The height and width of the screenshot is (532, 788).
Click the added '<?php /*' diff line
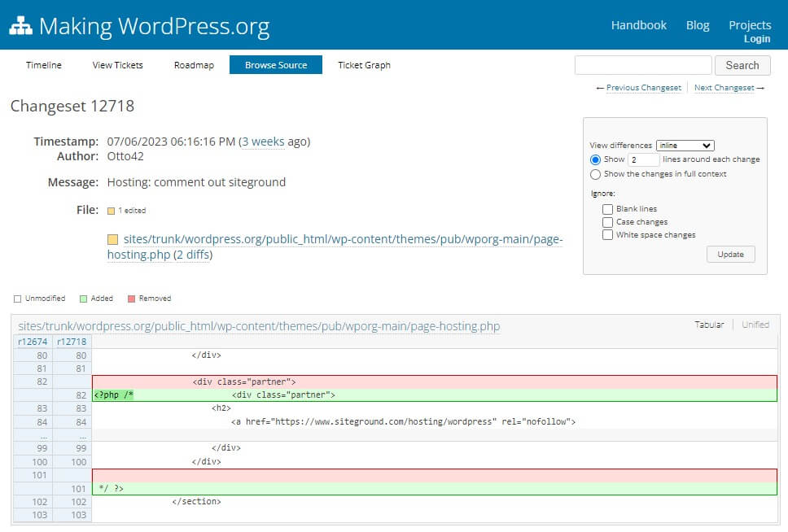coord(435,395)
